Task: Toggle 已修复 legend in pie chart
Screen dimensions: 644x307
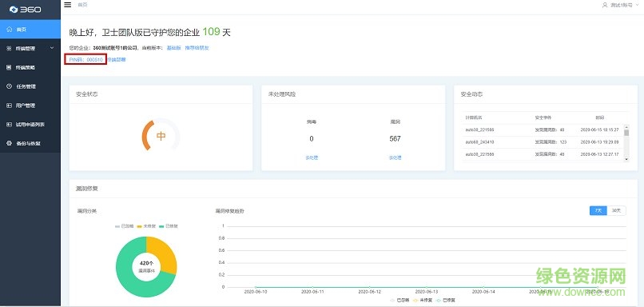Action: [x=169, y=226]
